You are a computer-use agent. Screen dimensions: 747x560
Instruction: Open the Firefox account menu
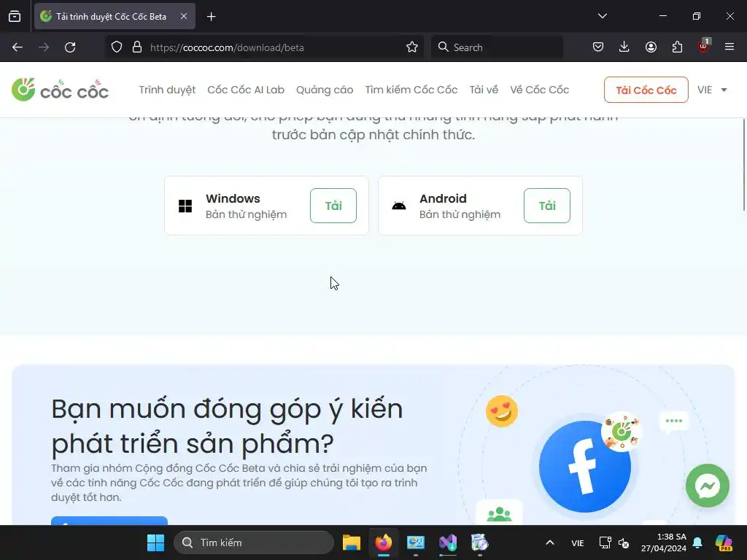tap(651, 47)
